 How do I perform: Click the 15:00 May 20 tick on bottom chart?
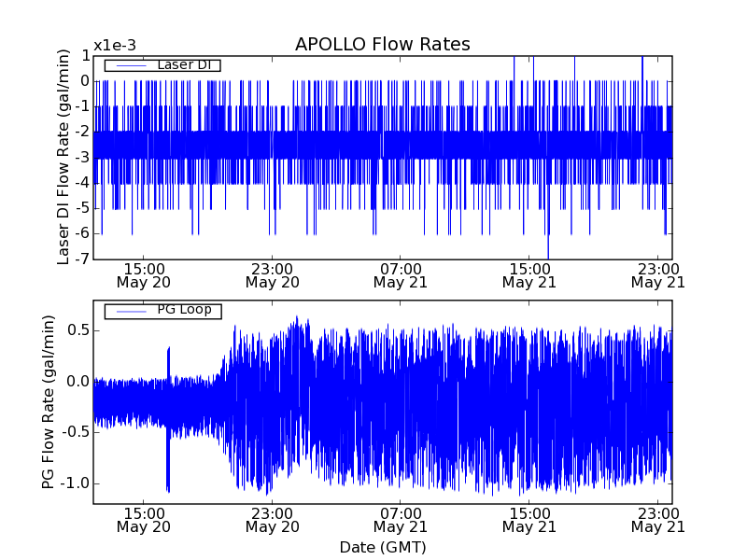click(143, 520)
